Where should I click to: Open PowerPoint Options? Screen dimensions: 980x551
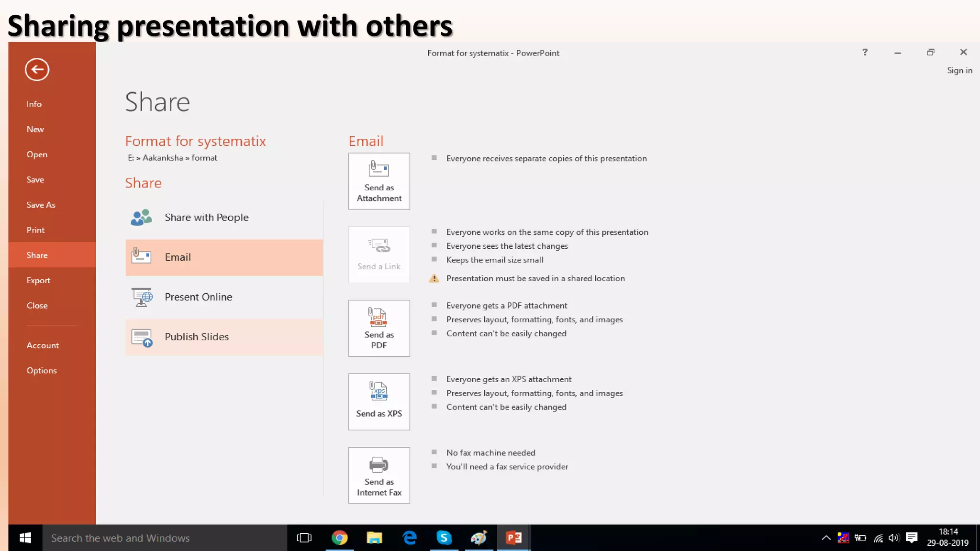42,371
